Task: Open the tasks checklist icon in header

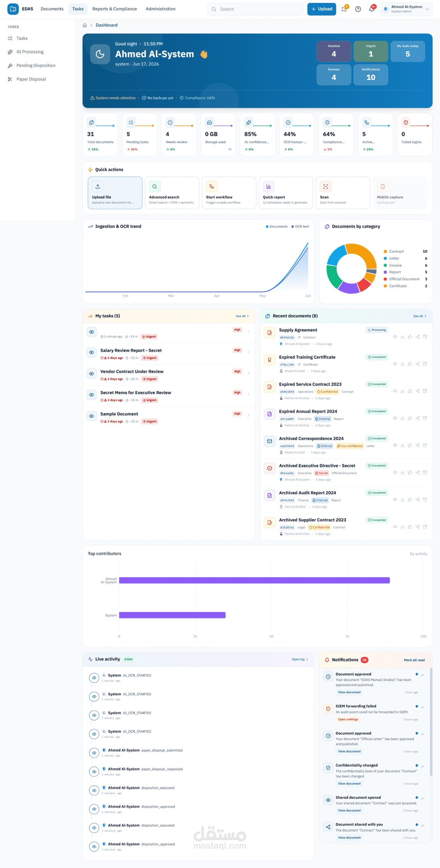Action: coord(344,9)
